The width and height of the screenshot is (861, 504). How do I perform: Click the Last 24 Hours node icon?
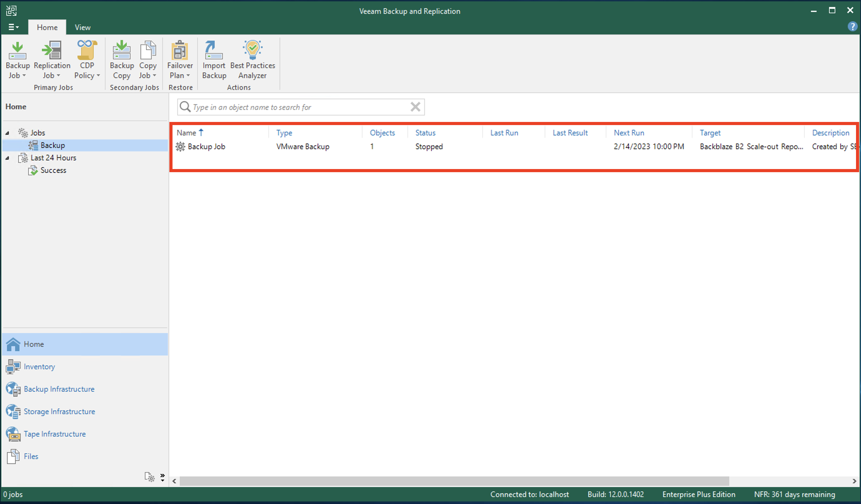pyautogui.click(x=23, y=158)
